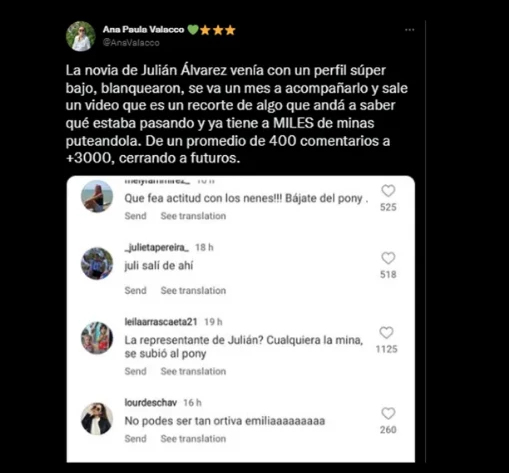
Task: Click Send under lourdeschav's comment
Action: [x=135, y=439]
